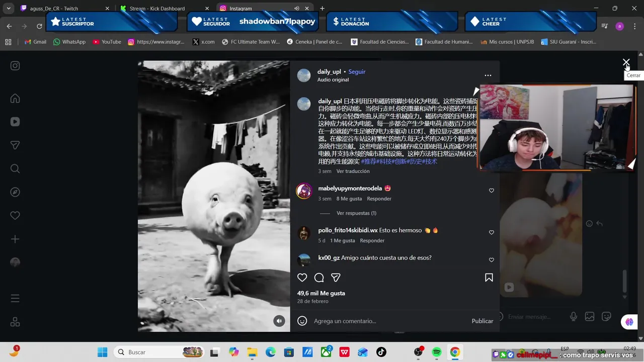Click 'Seguir' to follow daily_upl
Viewport: 644px width, 362px height.
tap(357, 72)
